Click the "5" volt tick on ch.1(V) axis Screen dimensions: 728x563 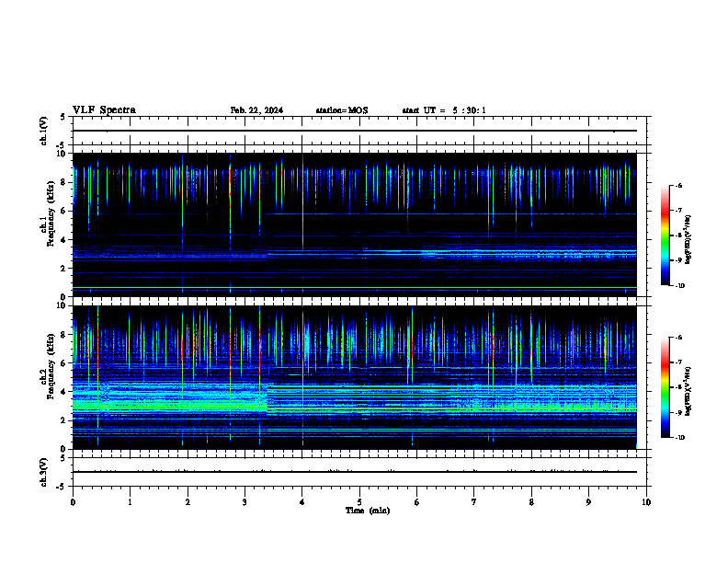pyautogui.click(x=63, y=118)
